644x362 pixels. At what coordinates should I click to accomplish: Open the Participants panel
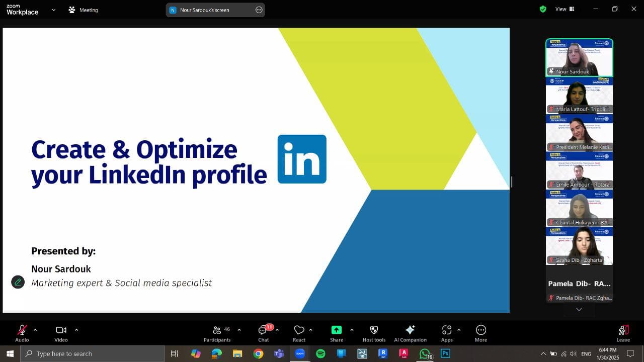pyautogui.click(x=217, y=333)
